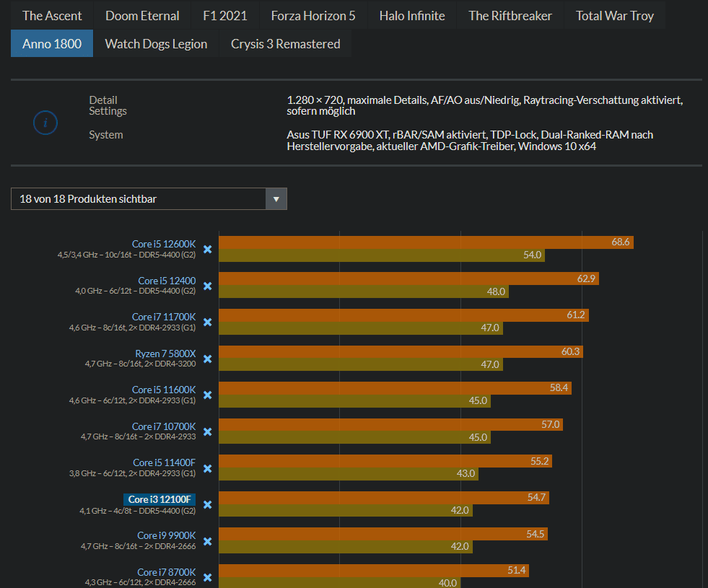Click the Core i7 11700K link

point(163,317)
